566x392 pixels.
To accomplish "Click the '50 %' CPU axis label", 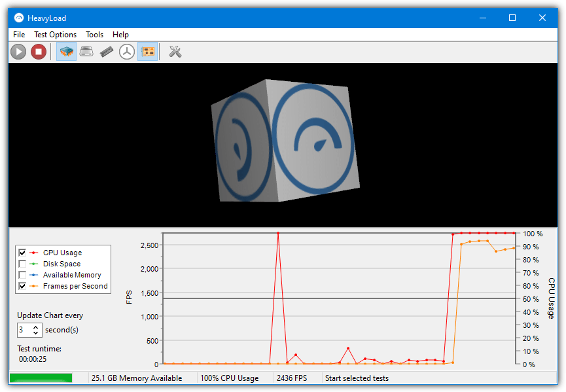I will tap(531, 299).
